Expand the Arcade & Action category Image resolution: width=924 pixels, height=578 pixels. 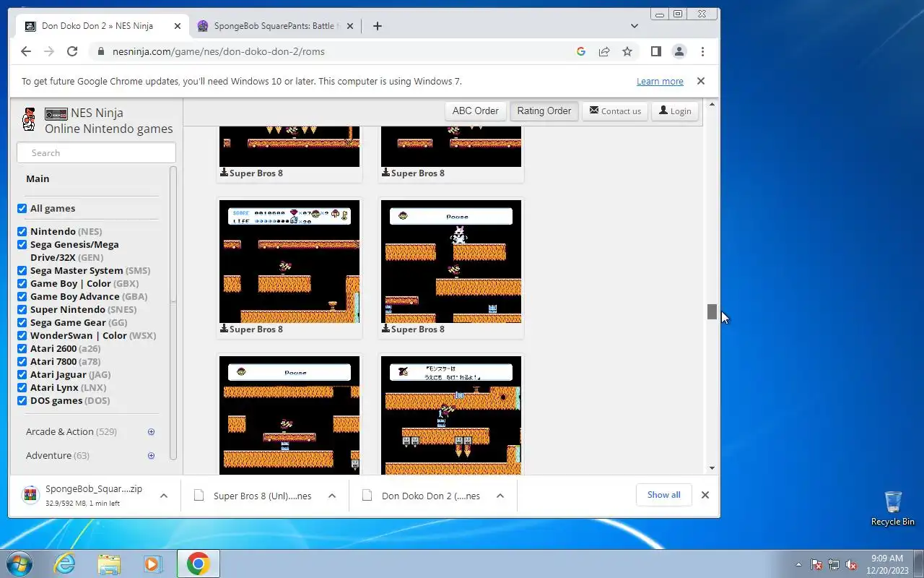151,432
